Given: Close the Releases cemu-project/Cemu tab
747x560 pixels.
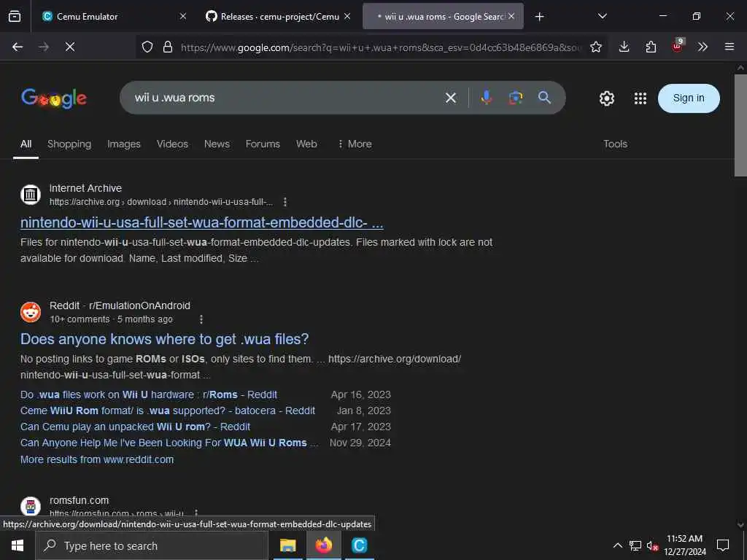Looking at the screenshot, I should 347,16.
